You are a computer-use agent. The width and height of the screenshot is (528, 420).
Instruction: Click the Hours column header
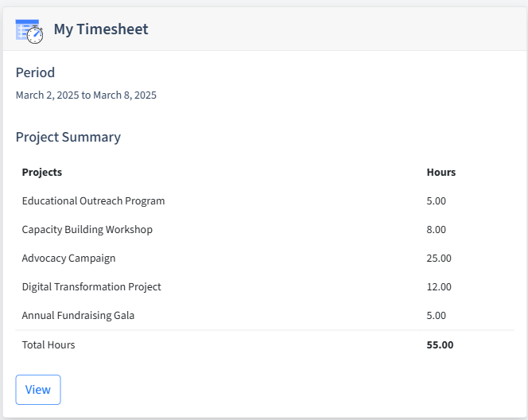click(x=441, y=172)
